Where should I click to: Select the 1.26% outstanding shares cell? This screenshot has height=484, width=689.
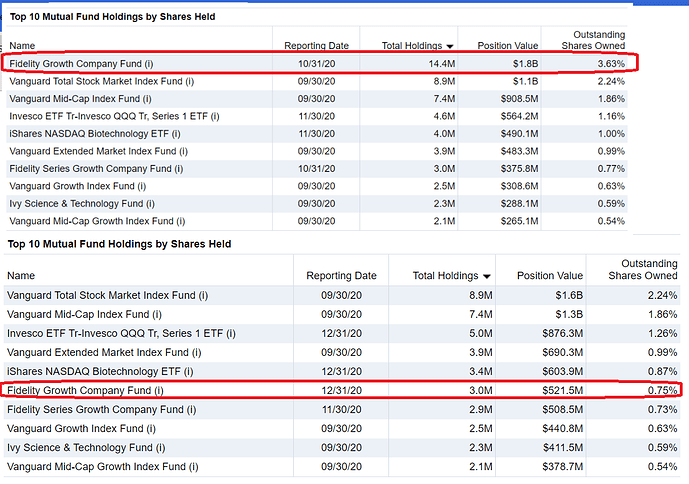coord(662,334)
